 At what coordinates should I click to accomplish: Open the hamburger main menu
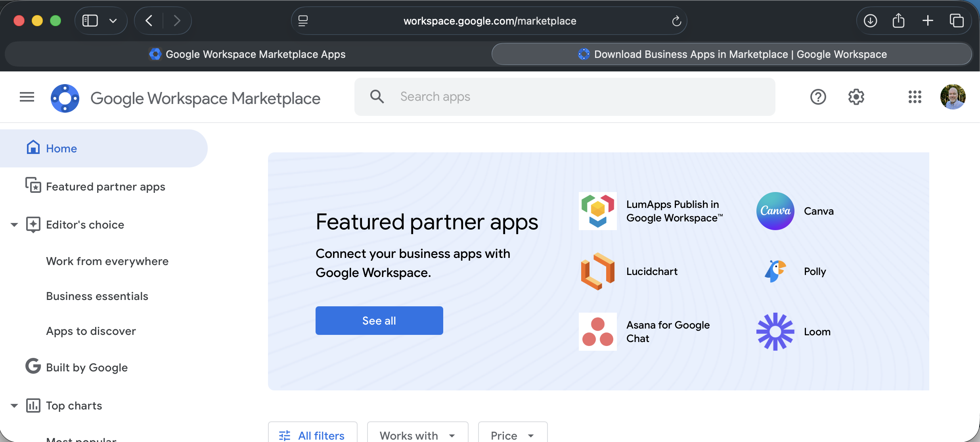coord(27,97)
